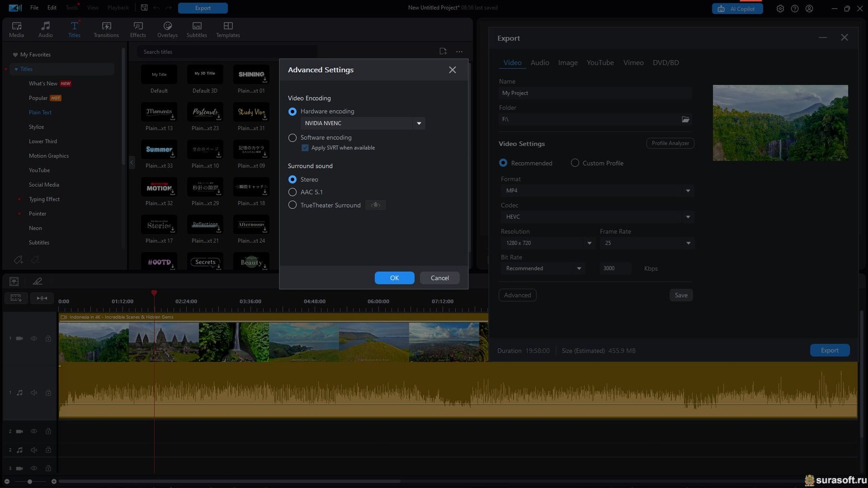Switch to Audio export tab

pyautogui.click(x=540, y=63)
